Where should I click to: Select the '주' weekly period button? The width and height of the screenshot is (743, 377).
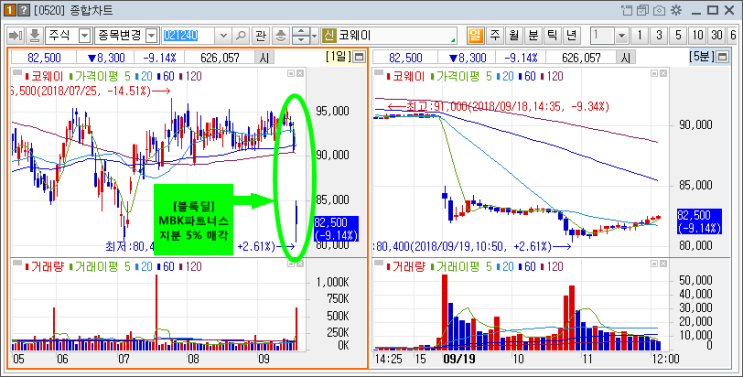(495, 35)
